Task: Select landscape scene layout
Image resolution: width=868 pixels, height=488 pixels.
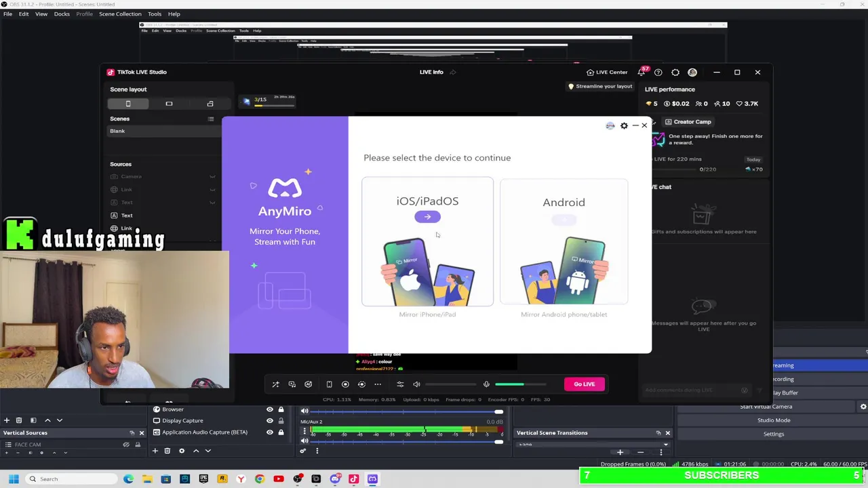Action: point(169,104)
